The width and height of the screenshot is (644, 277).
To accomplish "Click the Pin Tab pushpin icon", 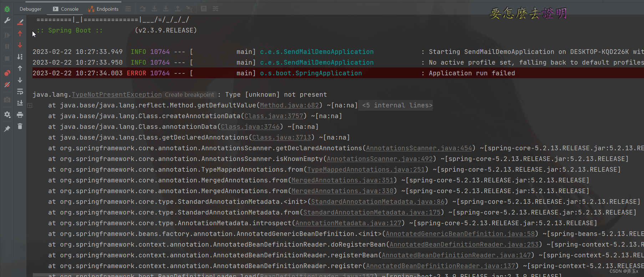I will 7,129.
